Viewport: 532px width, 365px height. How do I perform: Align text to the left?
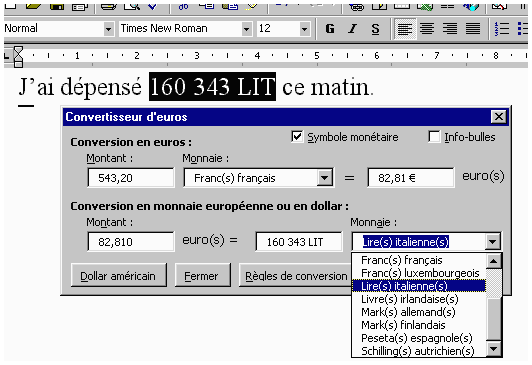coord(404,29)
